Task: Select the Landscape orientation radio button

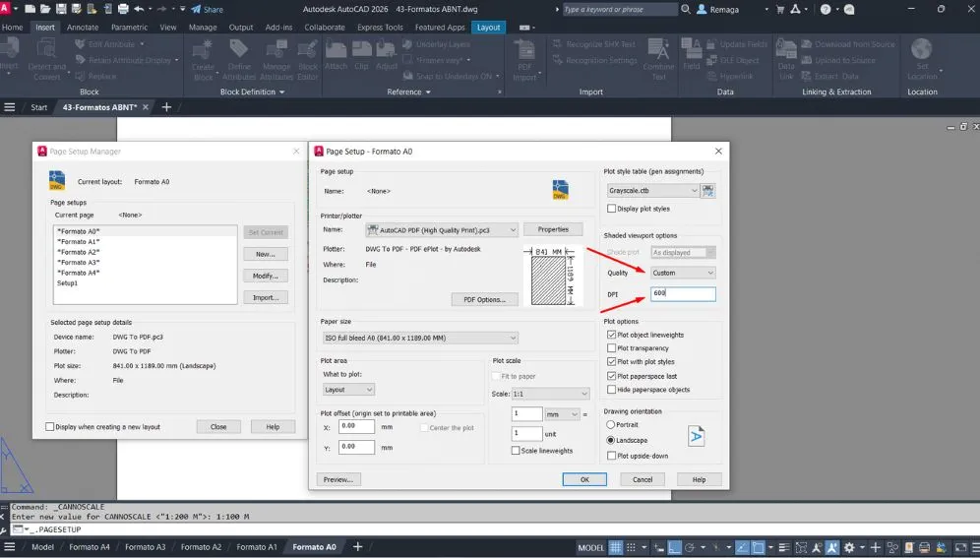Action: 611,441
